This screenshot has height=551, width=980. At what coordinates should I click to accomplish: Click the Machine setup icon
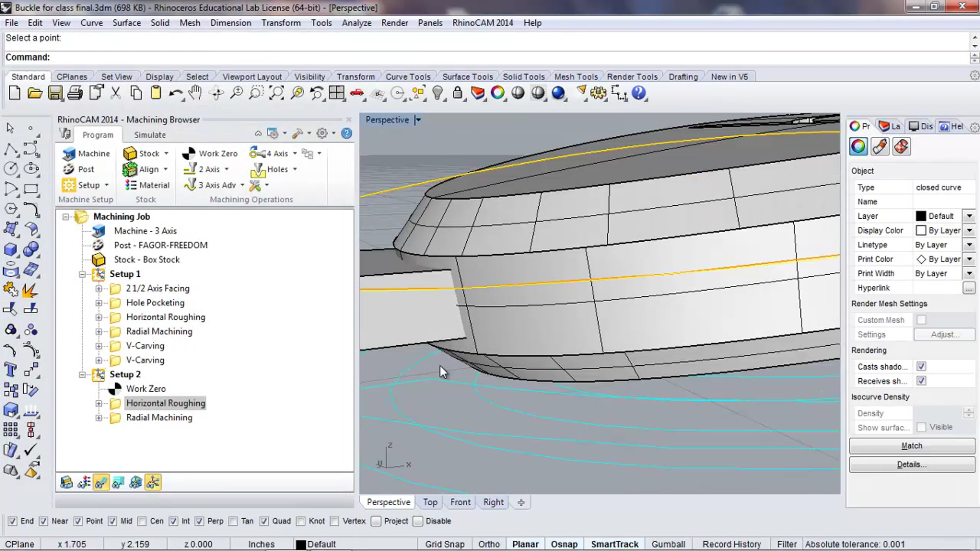69,153
